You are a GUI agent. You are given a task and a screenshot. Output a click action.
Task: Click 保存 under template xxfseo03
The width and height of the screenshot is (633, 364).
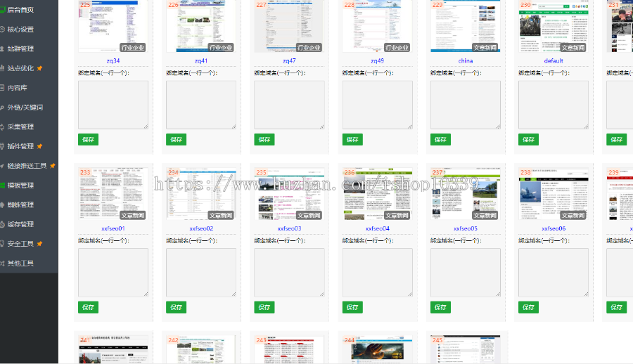[264, 307]
